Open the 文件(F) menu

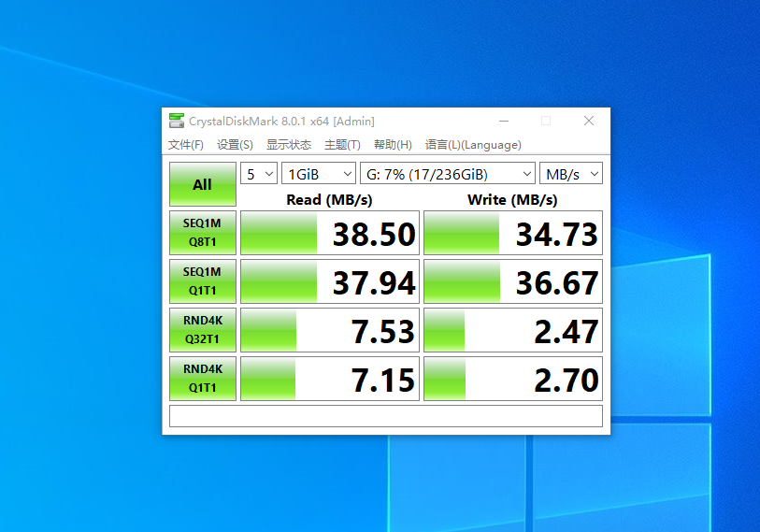(x=186, y=145)
